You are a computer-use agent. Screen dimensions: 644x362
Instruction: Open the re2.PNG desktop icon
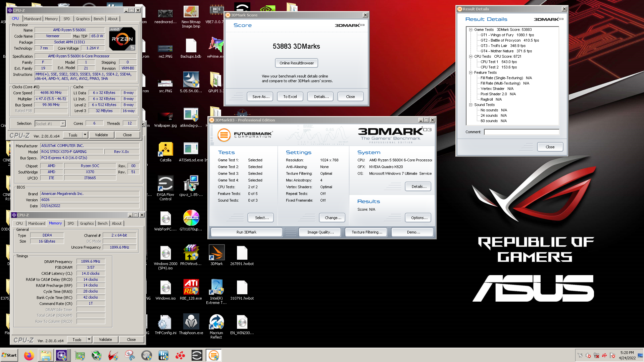click(x=165, y=48)
